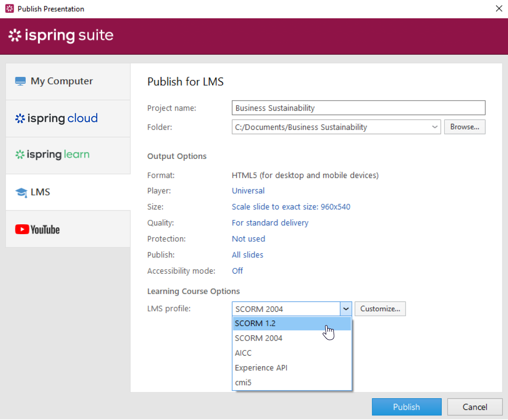
Task: Collapse the LMS profile dropdown arrow
Action: 346,309
